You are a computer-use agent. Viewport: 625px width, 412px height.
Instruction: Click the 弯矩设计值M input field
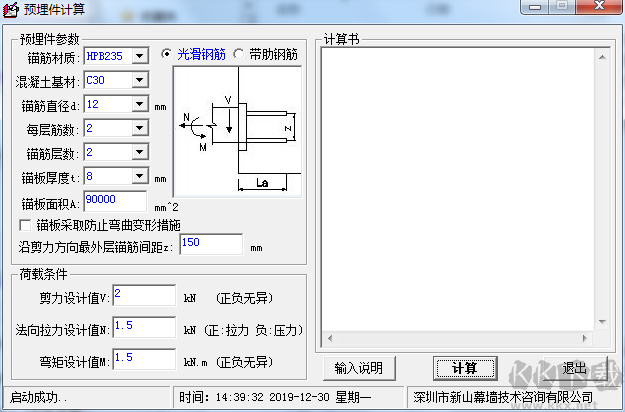tap(144, 359)
